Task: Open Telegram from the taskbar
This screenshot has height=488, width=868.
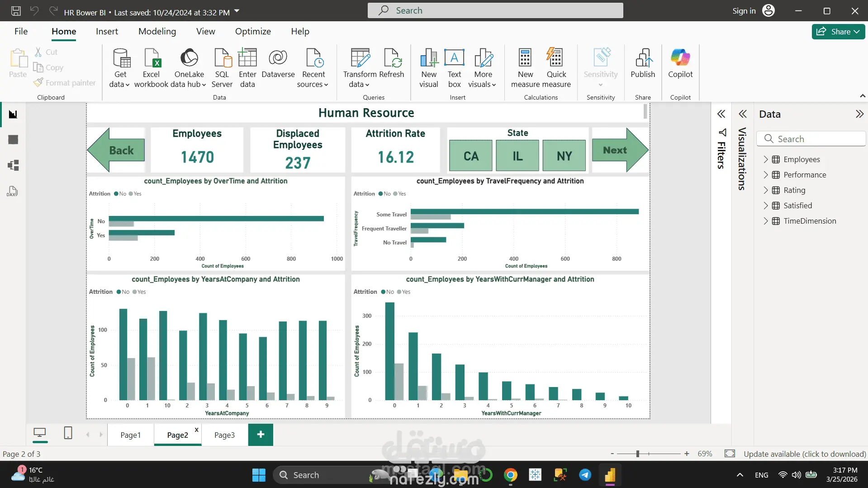Action: [x=585, y=475]
